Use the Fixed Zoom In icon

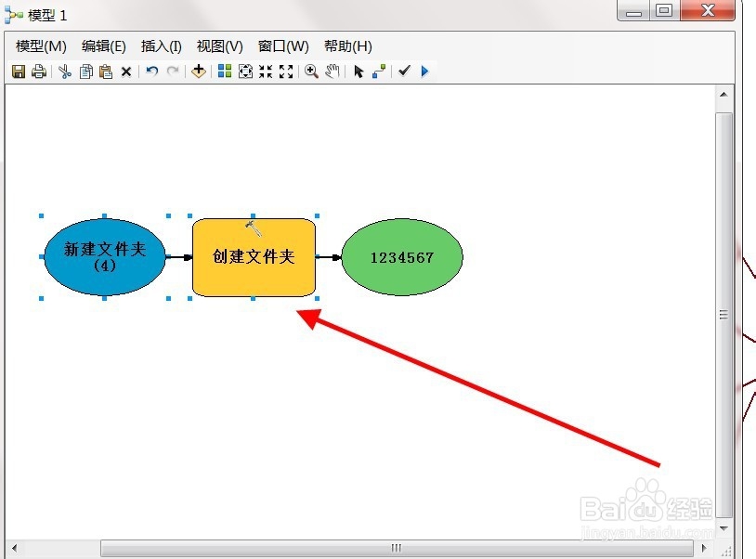pos(266,71)
